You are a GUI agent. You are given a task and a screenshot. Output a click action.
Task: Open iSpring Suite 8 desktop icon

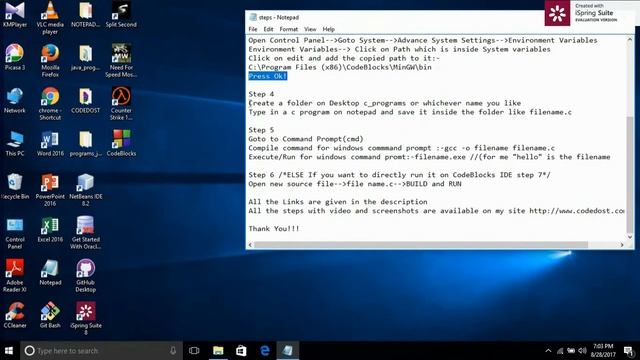pyautogui.click(x=85, y=318)
